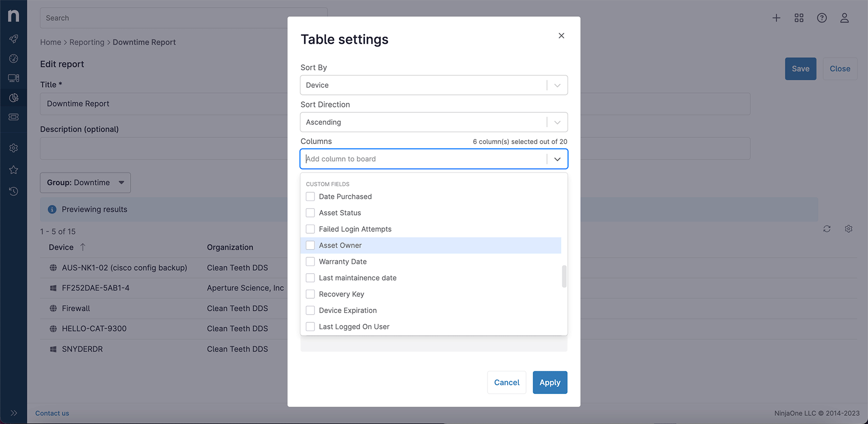This screenshot has width=868, height=424.
Task: Select the Last Logged On User option
Action: 354,327
